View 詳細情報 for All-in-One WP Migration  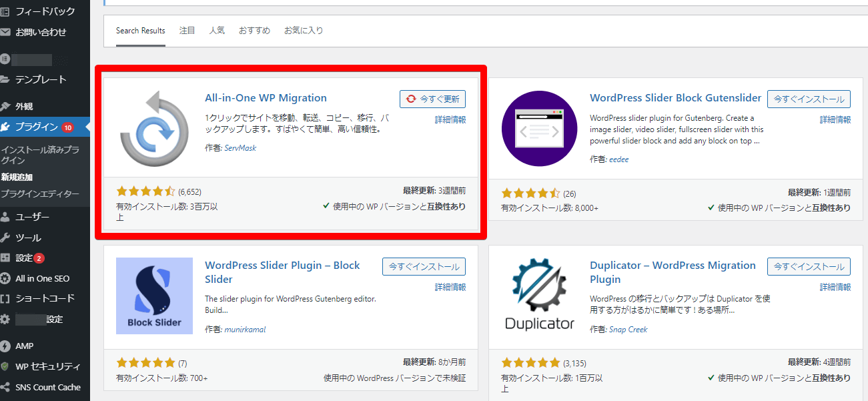tap(450, 119)
